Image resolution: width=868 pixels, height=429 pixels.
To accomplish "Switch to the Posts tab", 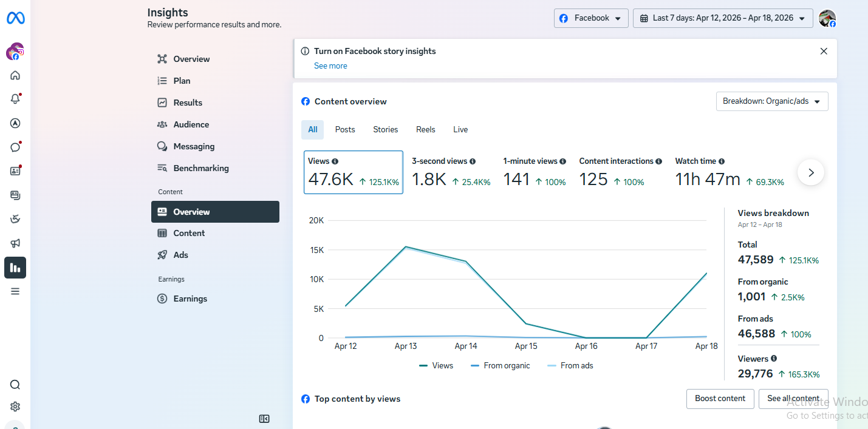I will (345, 129).
